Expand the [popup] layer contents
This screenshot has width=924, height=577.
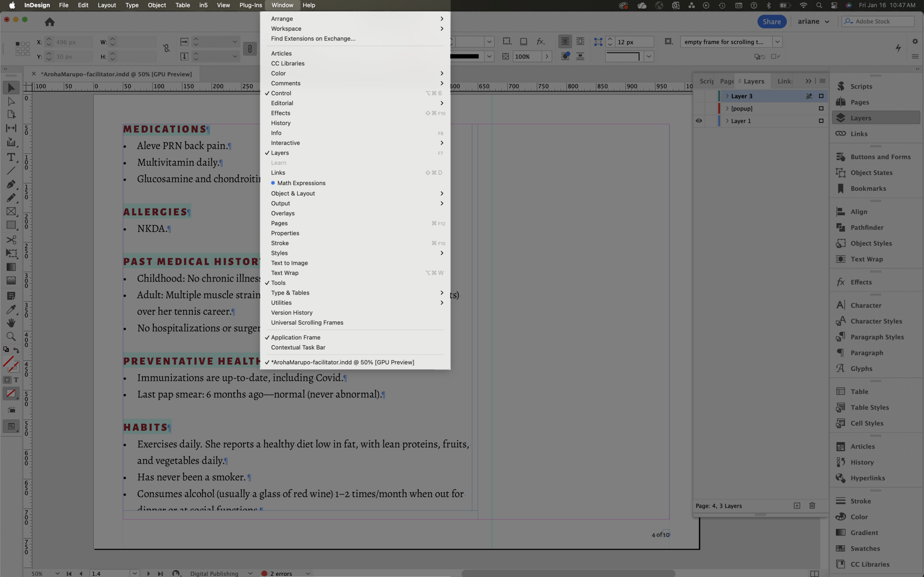pos(727,109)
